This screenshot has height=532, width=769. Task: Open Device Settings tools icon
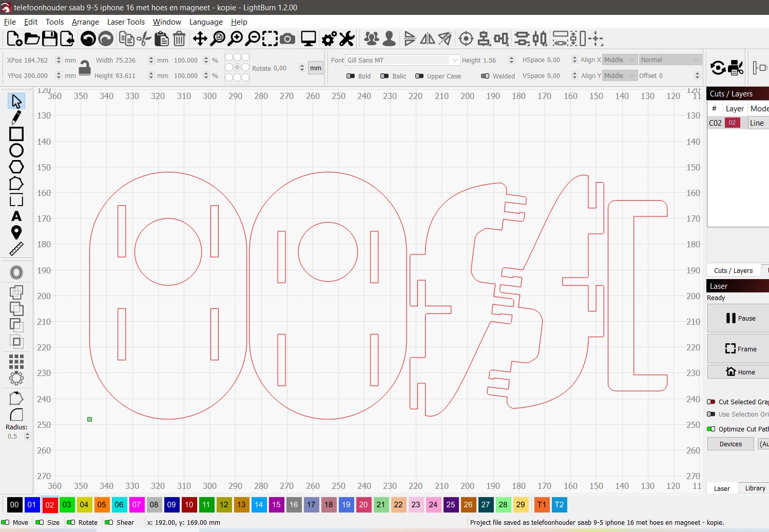pos(347,38)
